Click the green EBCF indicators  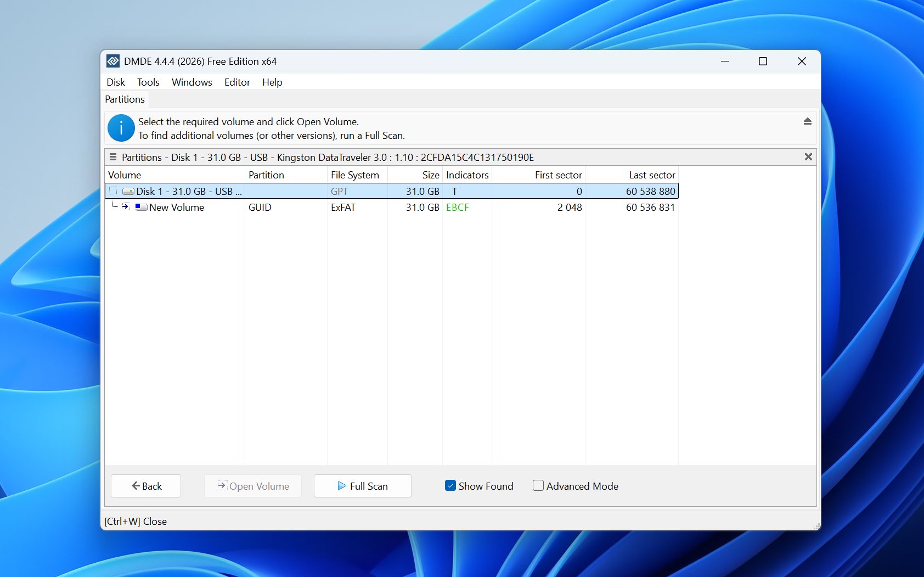point(458,208)
